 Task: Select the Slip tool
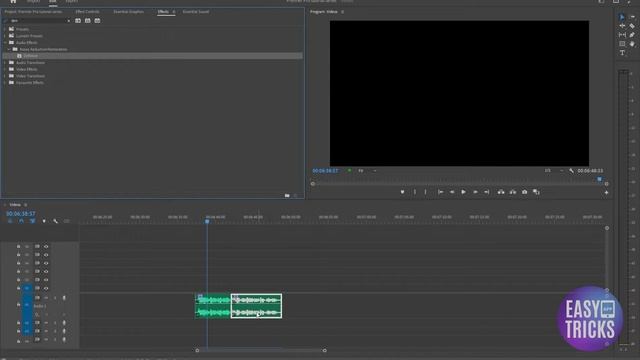pyautogui.click(x=622, y=35)
